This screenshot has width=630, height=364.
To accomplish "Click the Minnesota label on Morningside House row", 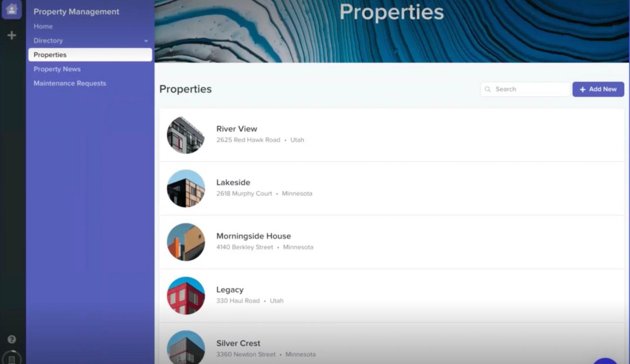I will pyautogui.click(x=298, y=247).
